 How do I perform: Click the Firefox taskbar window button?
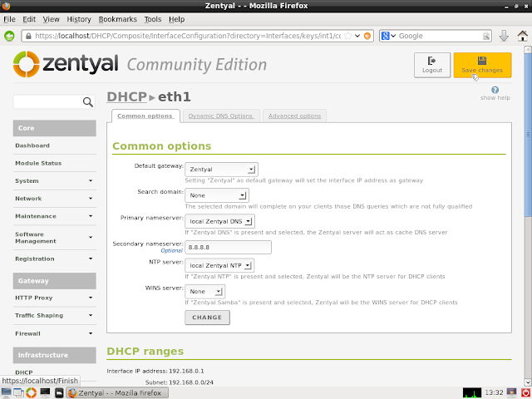coord(117,393)
